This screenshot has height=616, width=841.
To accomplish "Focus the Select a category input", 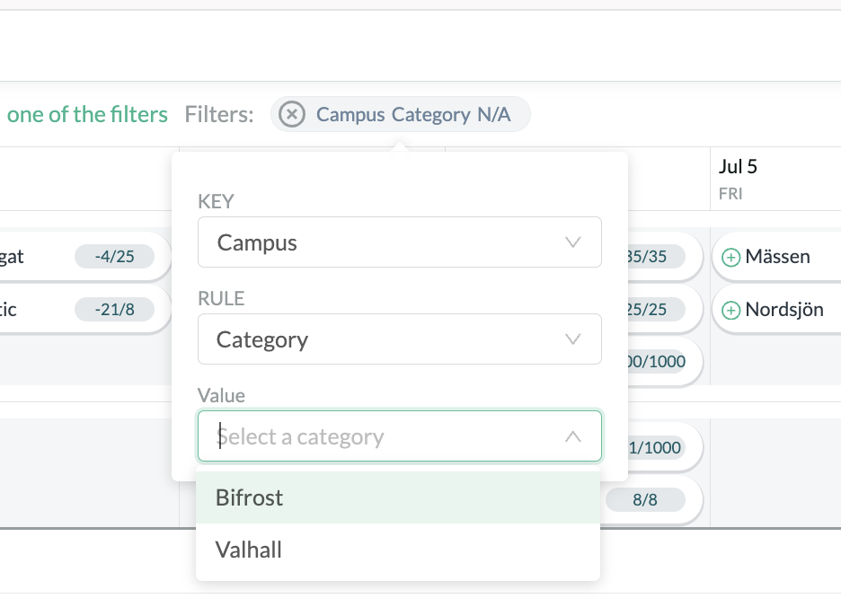I will [400, 436].
